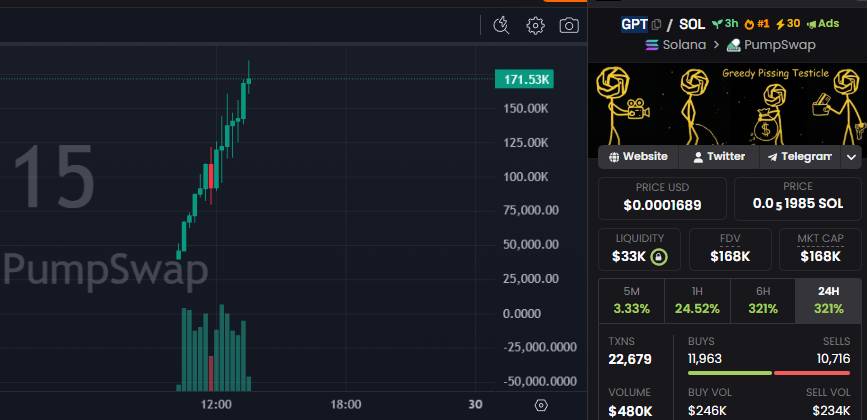Click the PRICE USD $0.0001689 box
The image size is (867, 420).
662,198
